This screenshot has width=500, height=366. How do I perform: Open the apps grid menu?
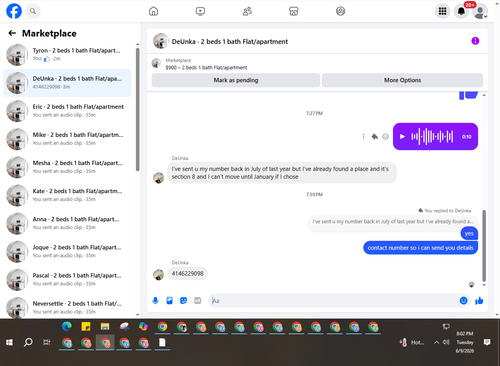tap(442, 11)
